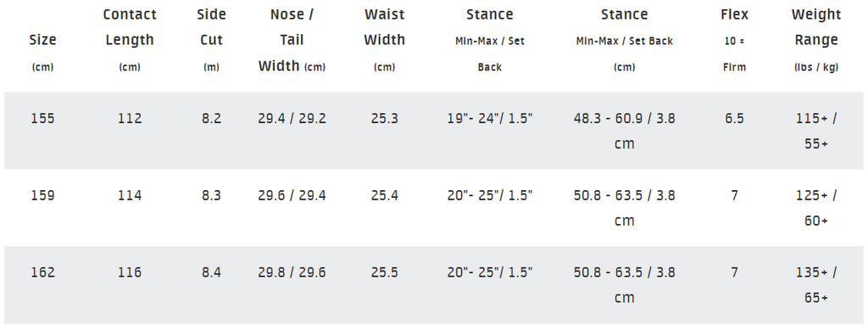The height and width of the screenshot is (331, 868).
Task: Select the 162 size cell
Action: pos(43,272)
